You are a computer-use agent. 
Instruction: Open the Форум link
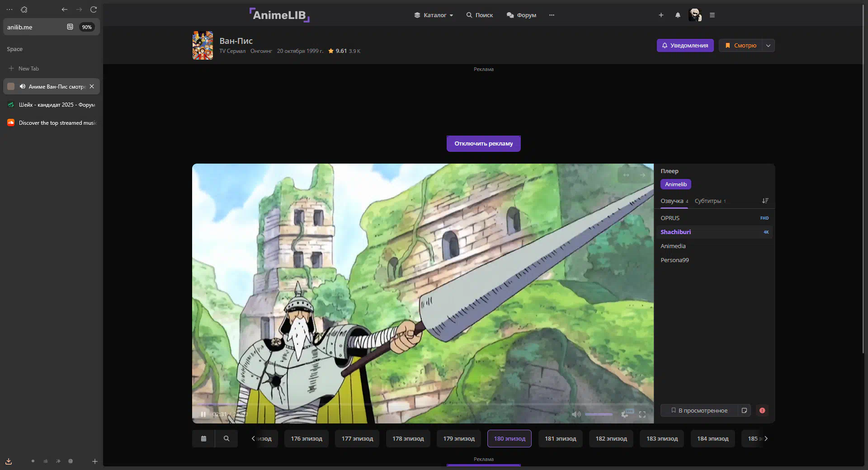click(521, 15)
